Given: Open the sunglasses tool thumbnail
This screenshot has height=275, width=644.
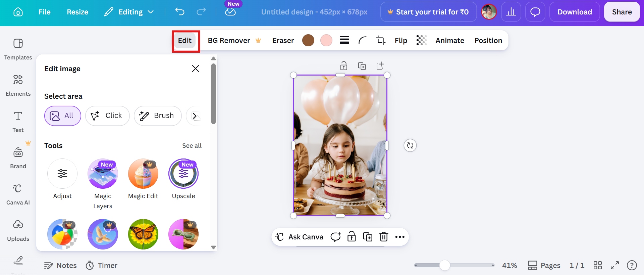Looking at the screenshot, I should (x=183, y=234).
